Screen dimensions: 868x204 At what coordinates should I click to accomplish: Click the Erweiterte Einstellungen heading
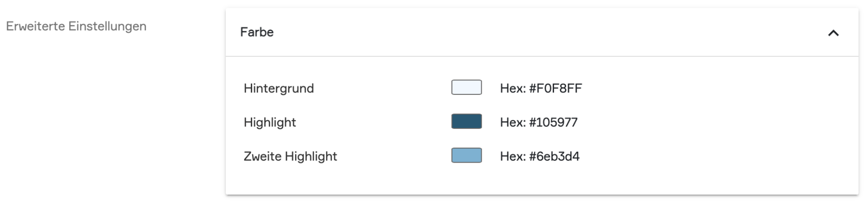tap(76, 26)
